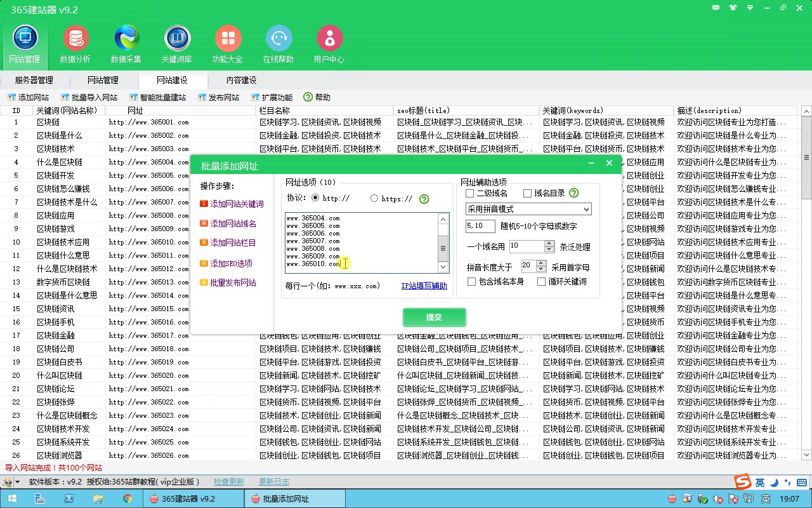The image size is (812, 508).
Task: Go to step 添加SEO选项
Action: (226, 264)
